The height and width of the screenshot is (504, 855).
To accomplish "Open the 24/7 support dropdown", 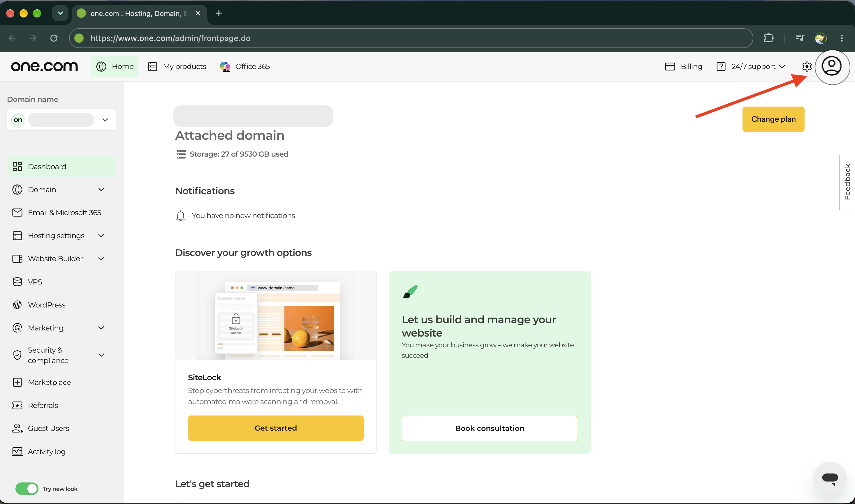I will coord(751,67).
